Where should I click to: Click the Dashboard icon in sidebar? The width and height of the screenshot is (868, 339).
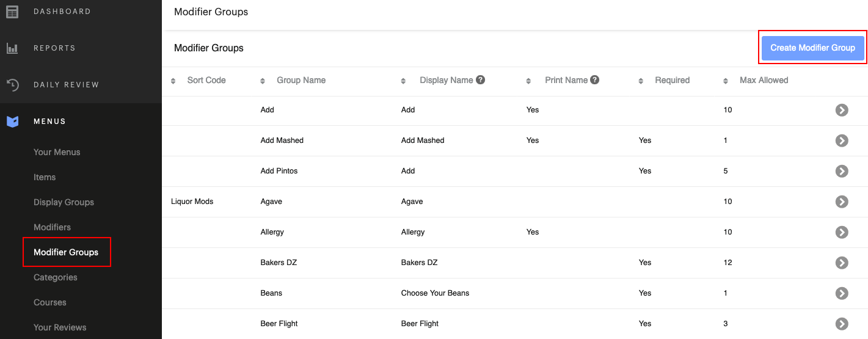(12, 12)
